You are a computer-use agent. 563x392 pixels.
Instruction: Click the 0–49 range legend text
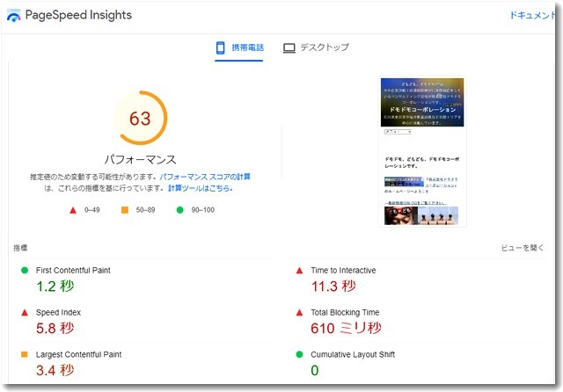[x=91, y=210]
